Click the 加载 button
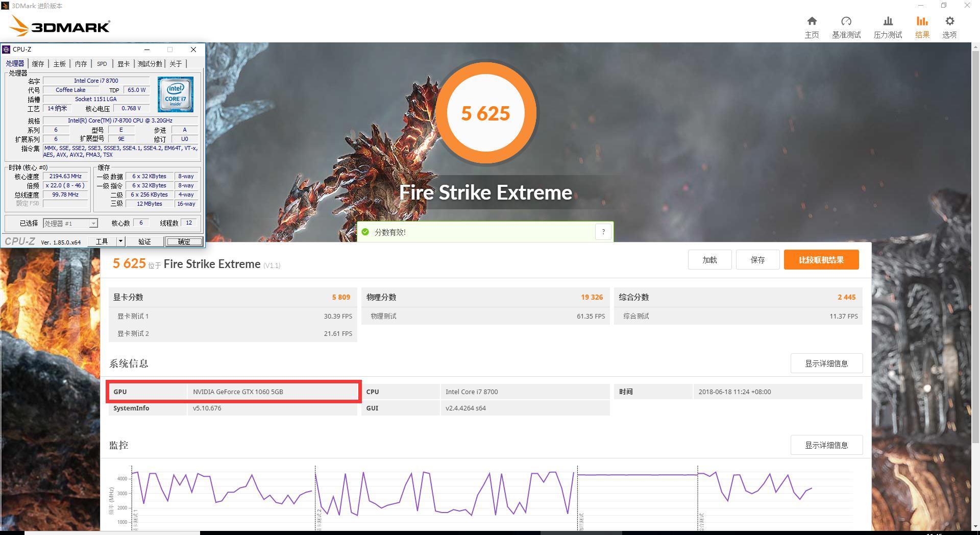This screenshot has width=980, height=535. pyautogui.click(x=709, y=259)
